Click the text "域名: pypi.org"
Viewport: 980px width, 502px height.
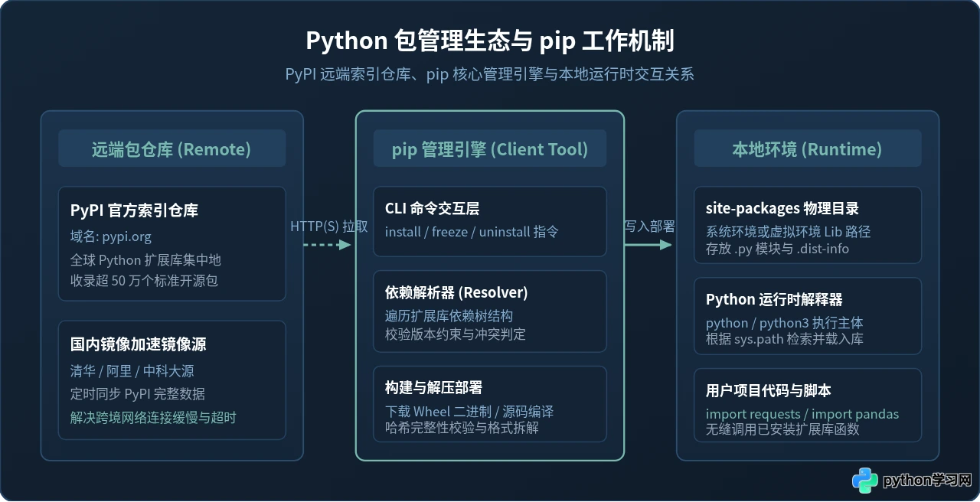click(111, 236)
